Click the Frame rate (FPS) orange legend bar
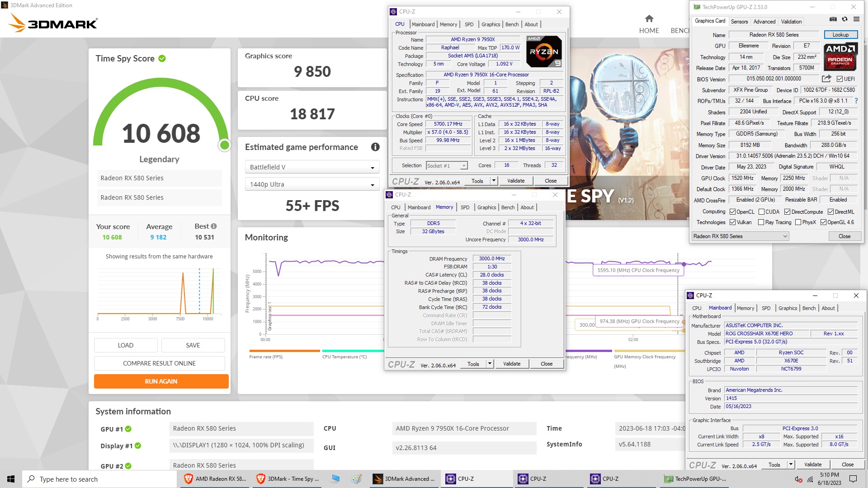Image resolution: width=868 pixels, height=488 pixels. [284, 351]
